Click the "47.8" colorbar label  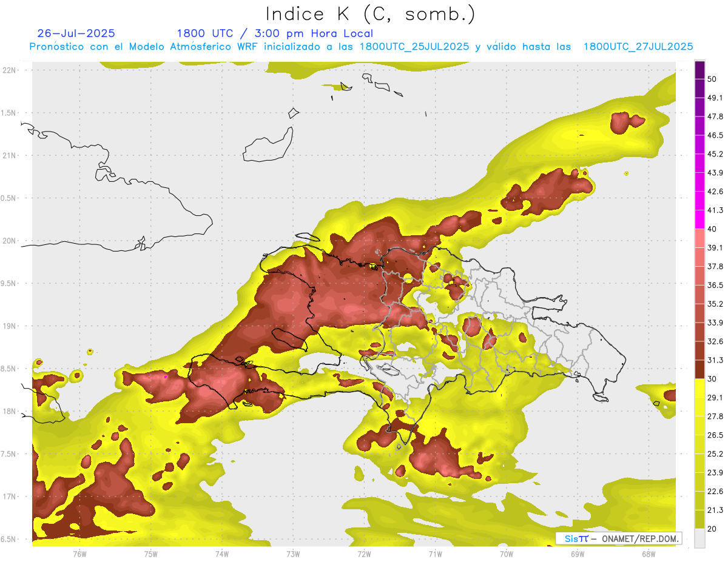point(715,117)
